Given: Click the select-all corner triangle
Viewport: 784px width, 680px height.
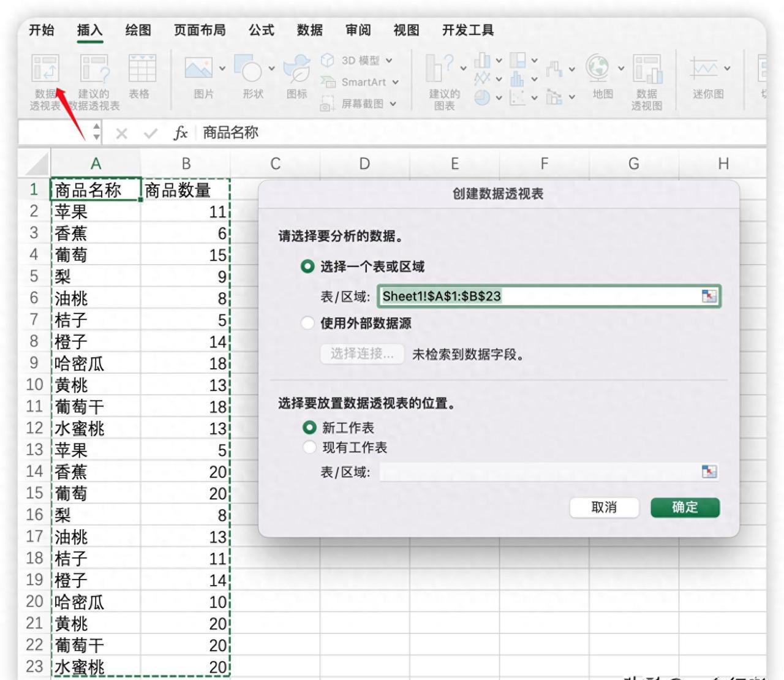Looking at the screenshot, I should point(36,164).
